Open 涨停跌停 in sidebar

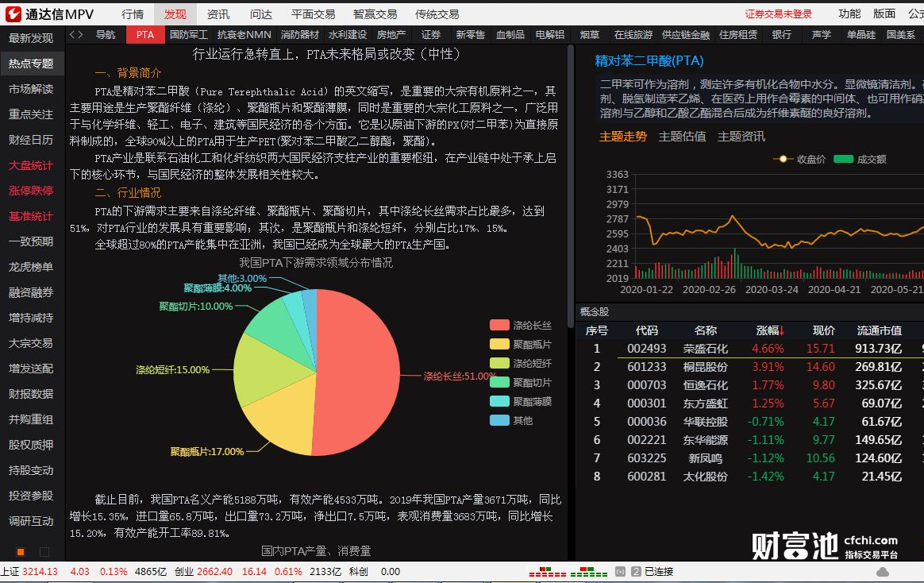[31, 191]
